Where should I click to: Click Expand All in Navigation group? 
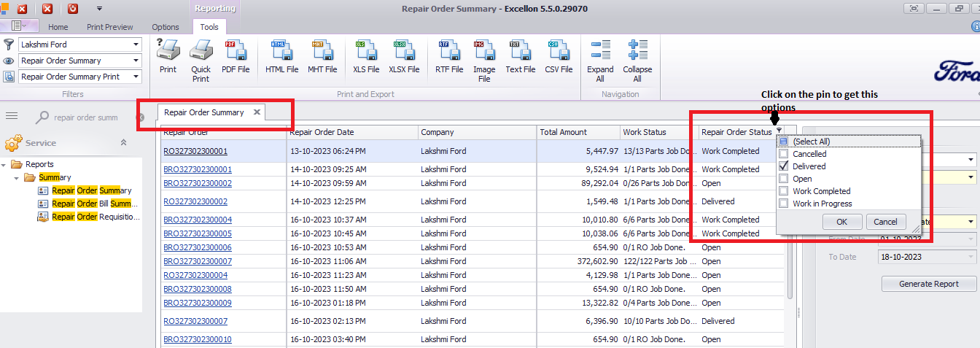(x=600, y=61)
